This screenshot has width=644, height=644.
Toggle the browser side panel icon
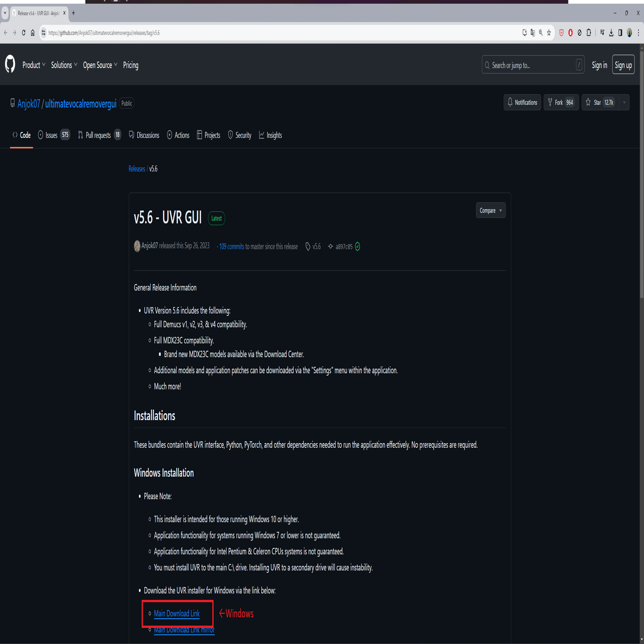click(x=620, y=33)
